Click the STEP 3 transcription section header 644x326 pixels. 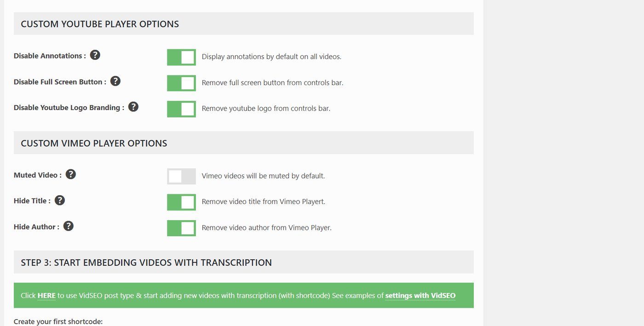coord(146,262)
